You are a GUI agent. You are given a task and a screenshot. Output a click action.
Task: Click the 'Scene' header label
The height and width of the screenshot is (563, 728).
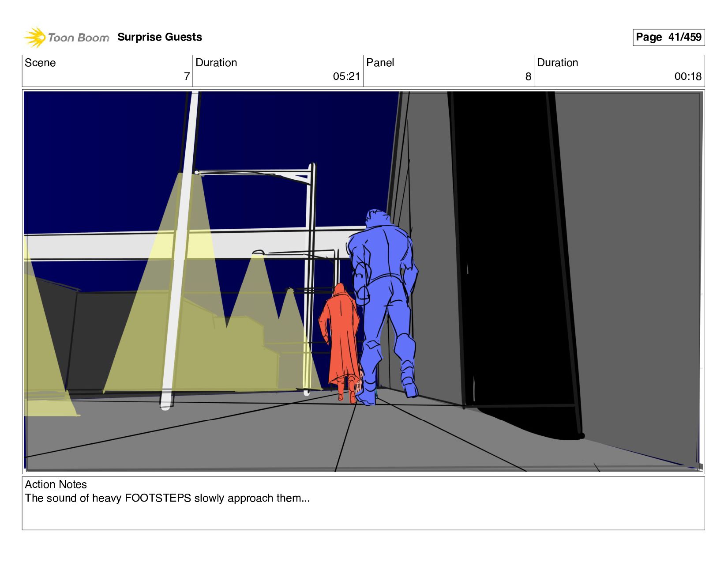pos(40,63)
